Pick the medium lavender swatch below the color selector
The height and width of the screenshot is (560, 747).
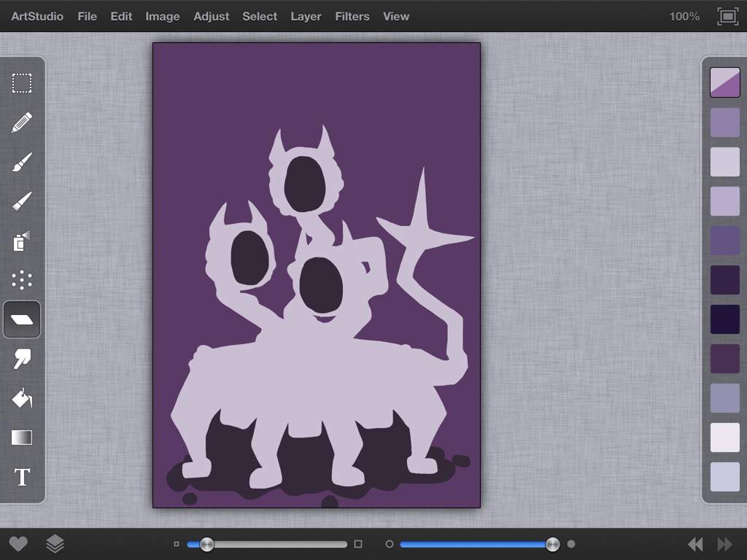pos(724,122)
